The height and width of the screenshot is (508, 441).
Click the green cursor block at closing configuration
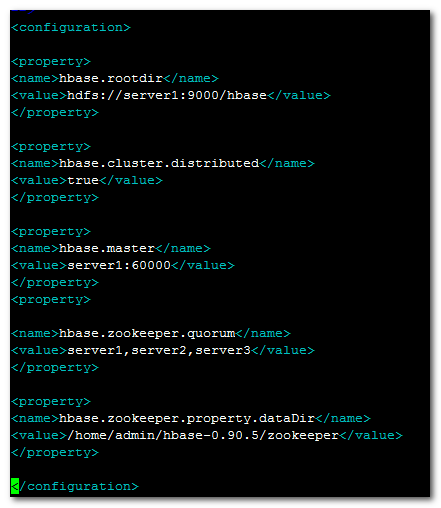tap(15, 486)
